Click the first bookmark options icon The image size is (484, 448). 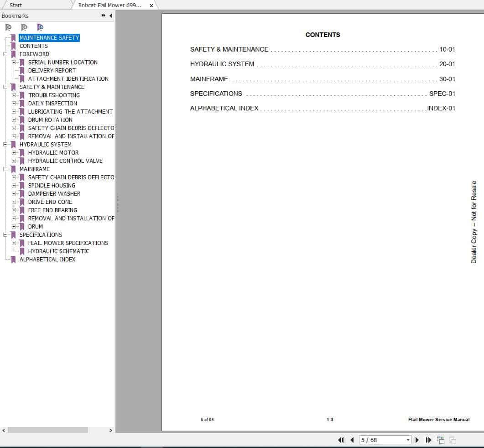coord(8,27)
